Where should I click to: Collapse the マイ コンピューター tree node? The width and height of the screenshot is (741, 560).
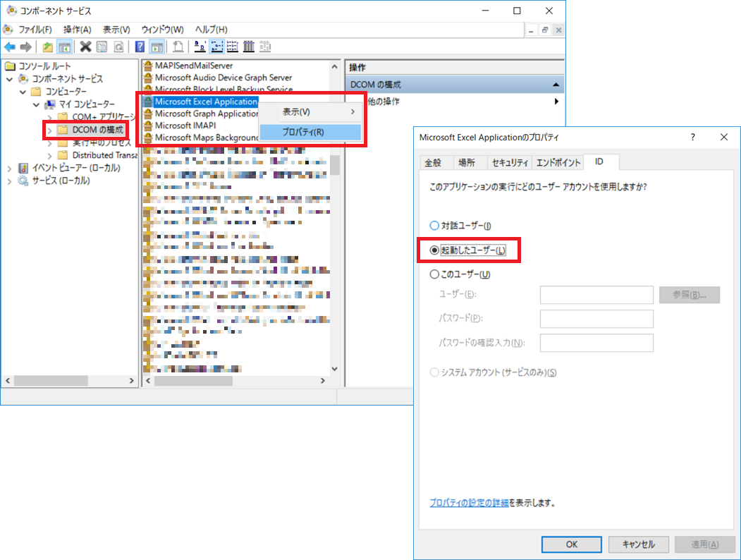point(37,104)
